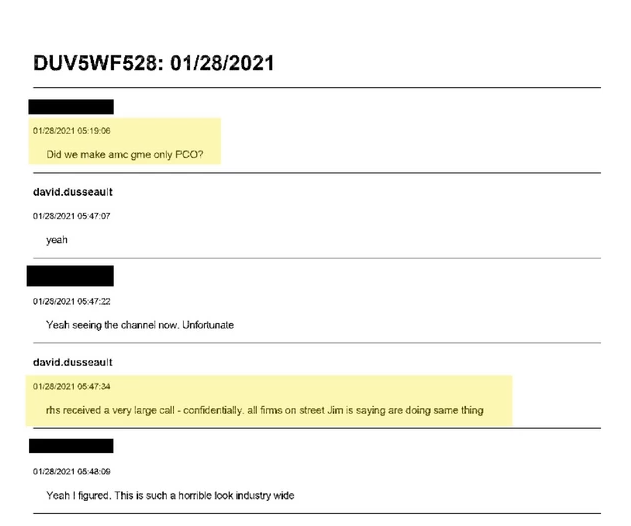Image resolution: width=631 pixels, height=526 pixels.
Task: Select the highlighted 05:47:34 timestamp
Action: click(71, 386)
